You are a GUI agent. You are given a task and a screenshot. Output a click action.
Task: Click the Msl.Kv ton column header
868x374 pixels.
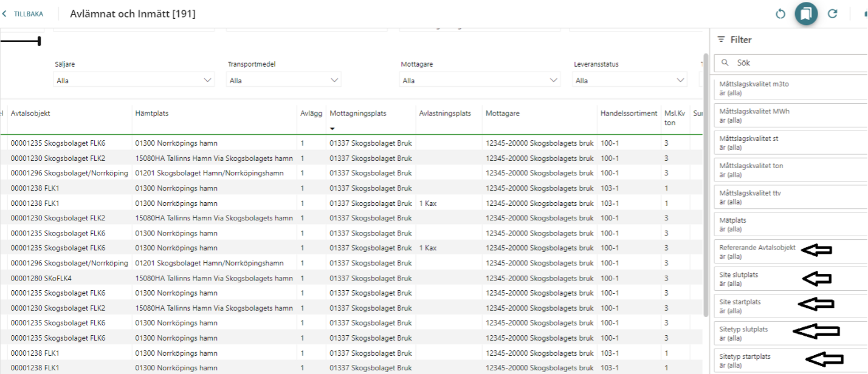tap(675, 118)
